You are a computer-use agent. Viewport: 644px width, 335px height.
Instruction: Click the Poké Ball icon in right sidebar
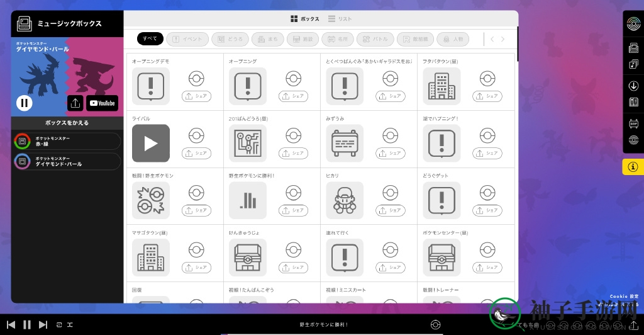633,140
